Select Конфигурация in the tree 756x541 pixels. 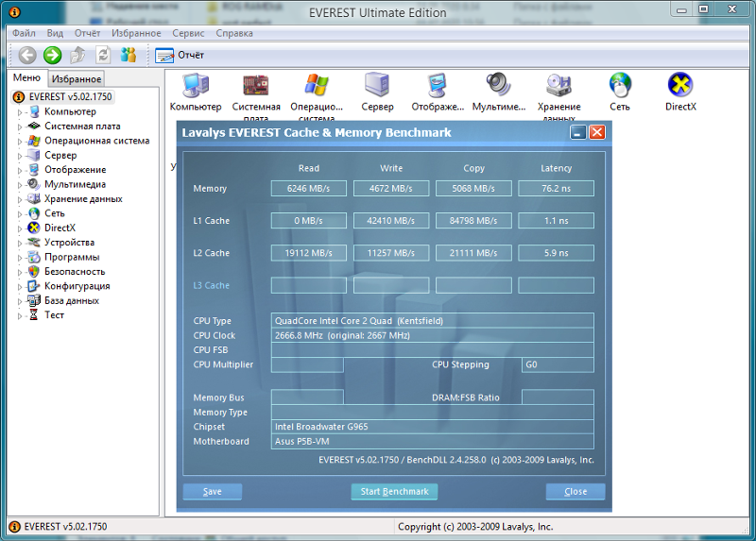[x=77, y=286]
